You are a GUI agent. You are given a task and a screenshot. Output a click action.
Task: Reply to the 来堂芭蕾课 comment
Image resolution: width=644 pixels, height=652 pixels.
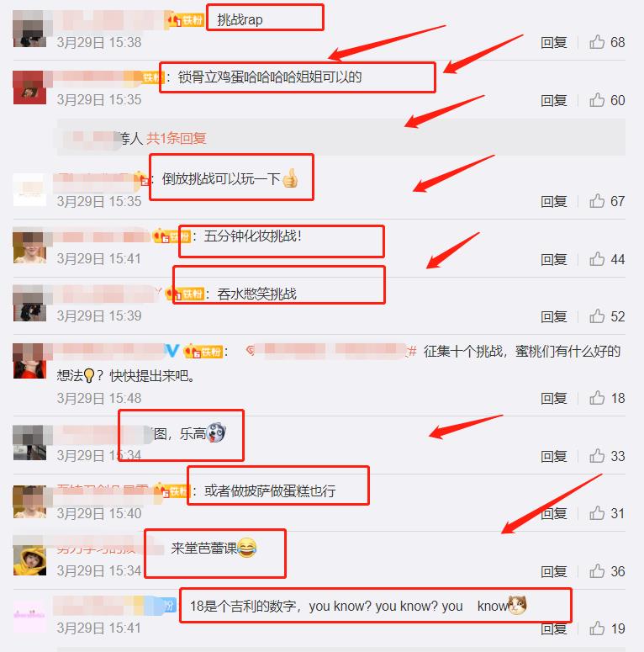pyautogui.click(x=553, y=572)
